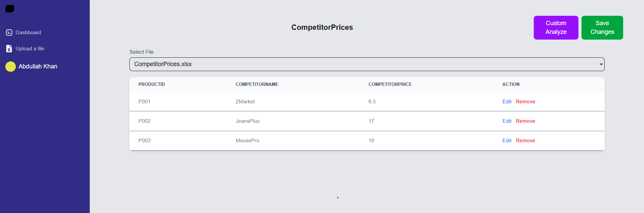Image resolution: width=644 pixels, height=213 pixels.
Task: Edit the P003 MousePro row
Action: [x=507, y=141]
